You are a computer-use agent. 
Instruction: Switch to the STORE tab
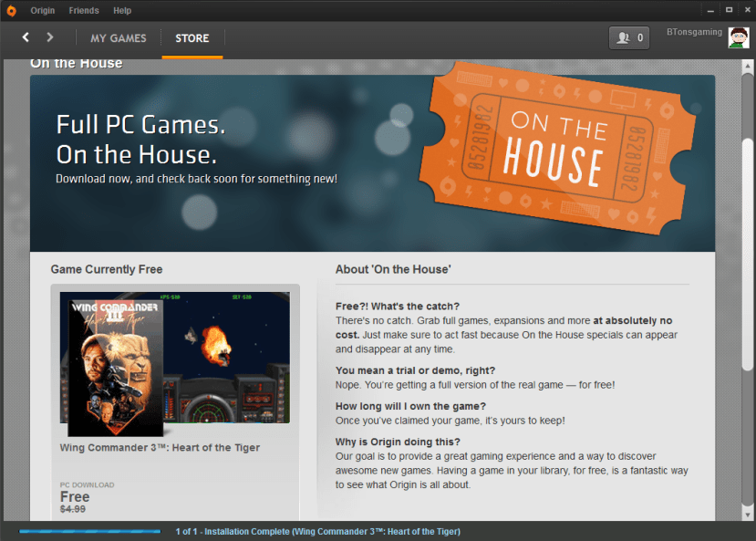pos(192,37)
